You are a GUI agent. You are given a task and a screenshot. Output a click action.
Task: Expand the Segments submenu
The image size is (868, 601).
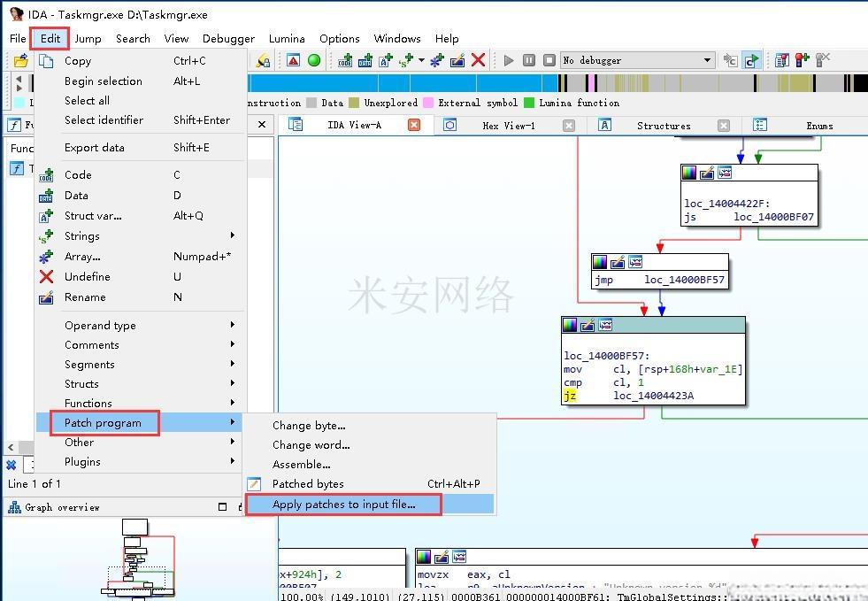pyautogui.click(x=142, y=364)
